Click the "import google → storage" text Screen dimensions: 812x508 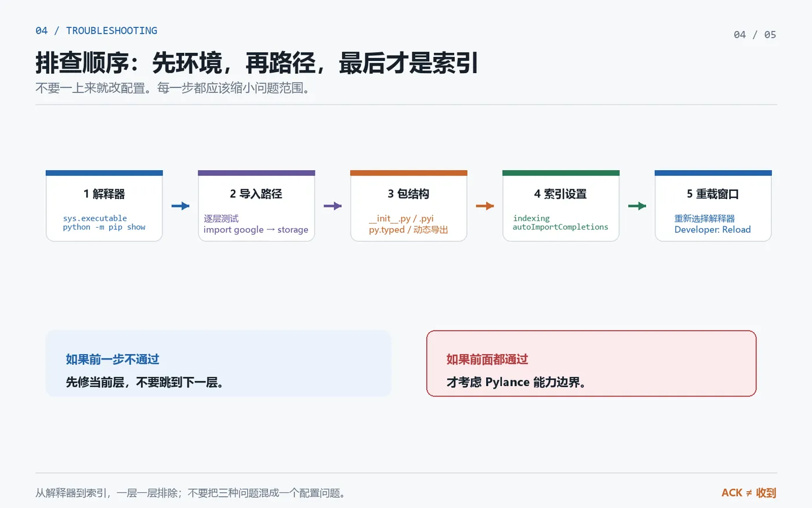pos(256,230)
